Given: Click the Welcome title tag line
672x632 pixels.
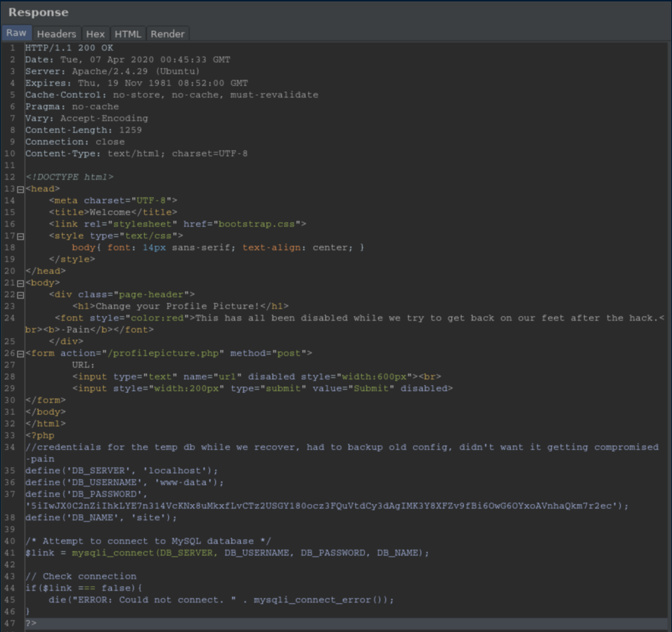Looking at the screenshot, I should [x=112, y=212].
